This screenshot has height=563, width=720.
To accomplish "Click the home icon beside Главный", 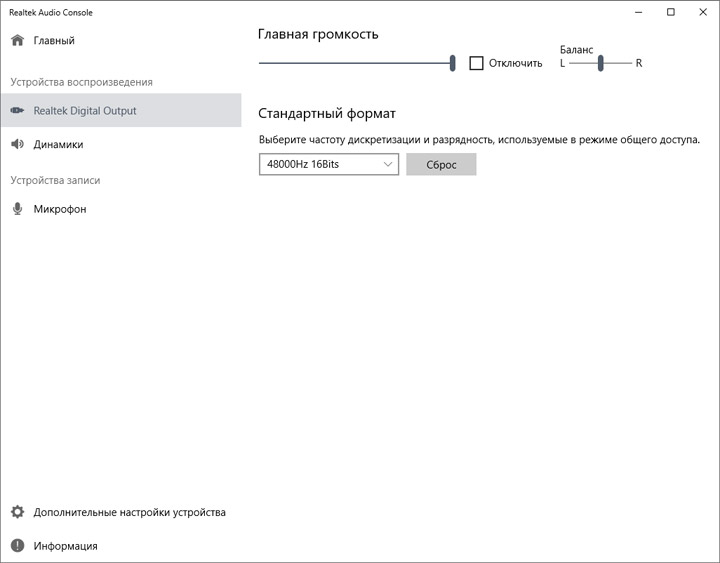I will point(17,41).
